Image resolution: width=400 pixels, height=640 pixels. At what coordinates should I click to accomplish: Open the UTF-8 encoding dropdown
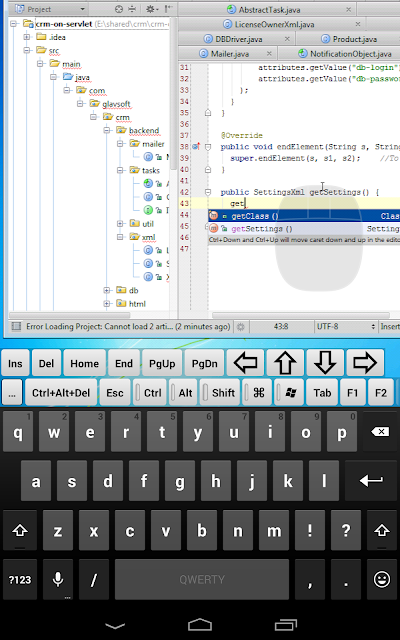[346, 327]
